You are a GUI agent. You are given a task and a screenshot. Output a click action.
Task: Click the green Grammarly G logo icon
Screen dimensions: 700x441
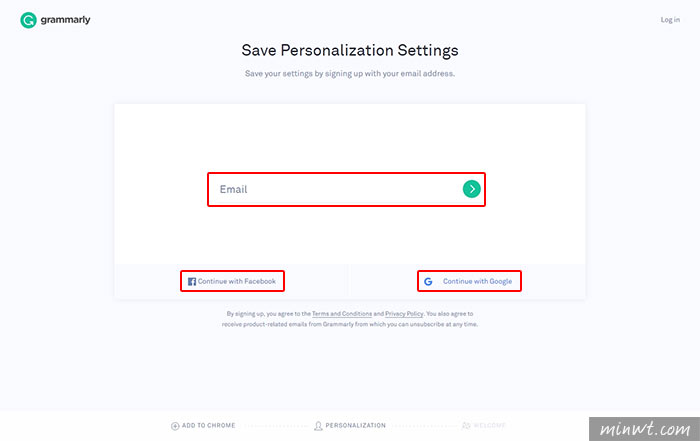coord(28,20)
